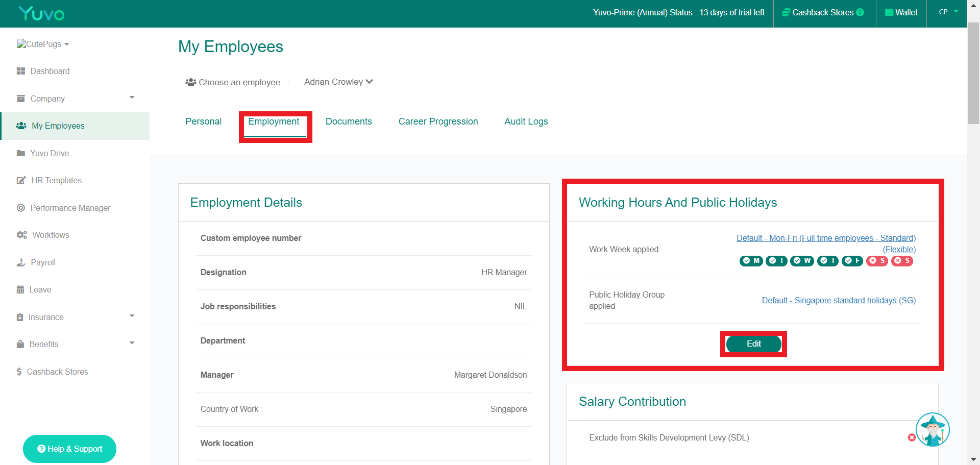Click the Cashback Stores info icon in header

[860, 12]
